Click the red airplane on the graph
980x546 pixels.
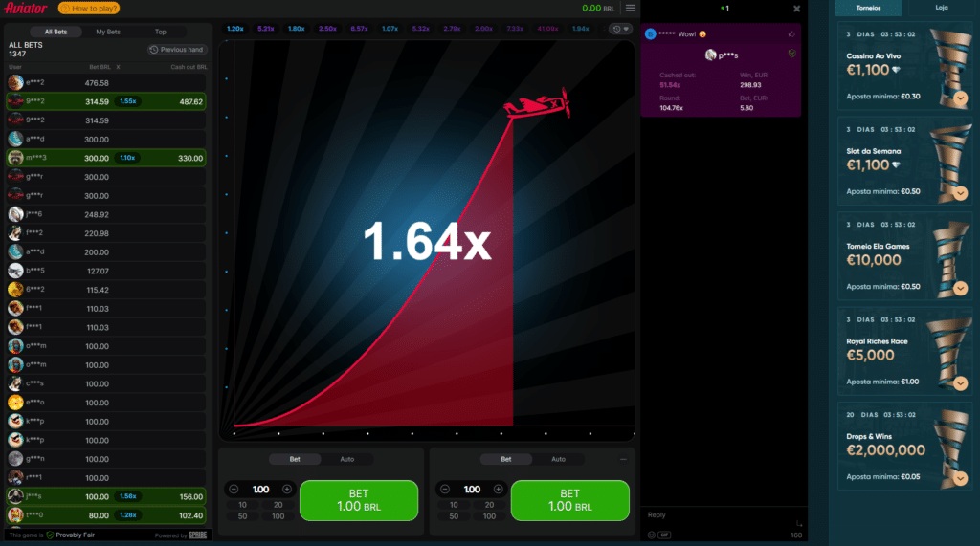pos(537,104)
